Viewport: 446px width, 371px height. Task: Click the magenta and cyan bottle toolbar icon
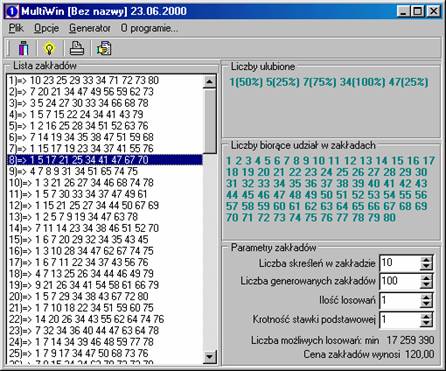point(23,48)
